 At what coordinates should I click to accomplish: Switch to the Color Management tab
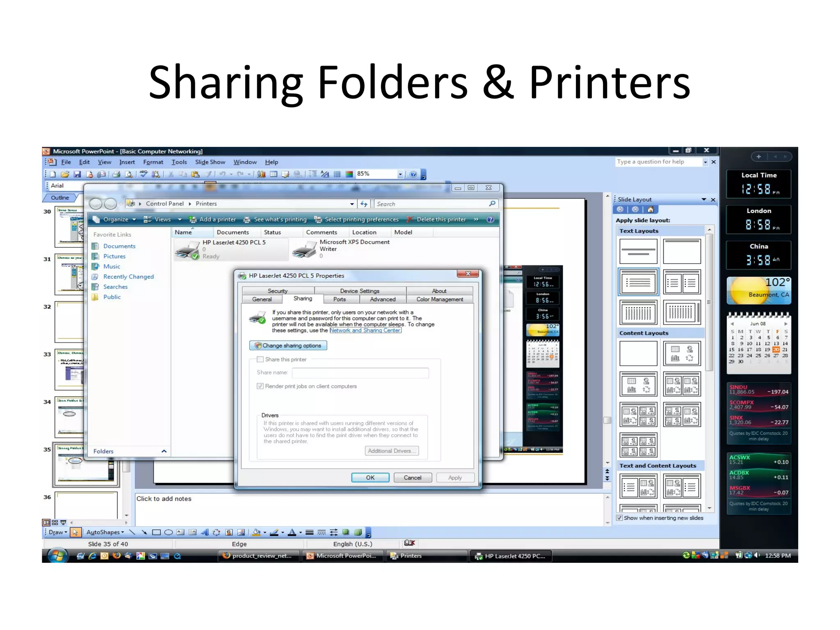point(440,299)
